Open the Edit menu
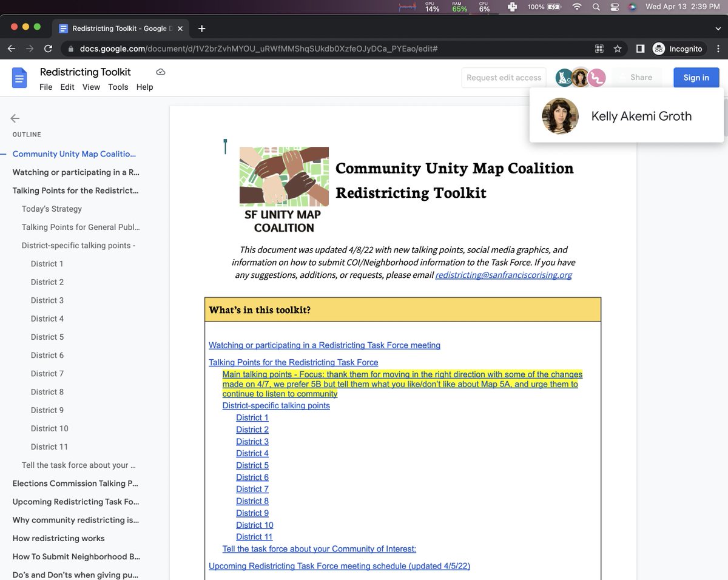 (x=67, y=87)
